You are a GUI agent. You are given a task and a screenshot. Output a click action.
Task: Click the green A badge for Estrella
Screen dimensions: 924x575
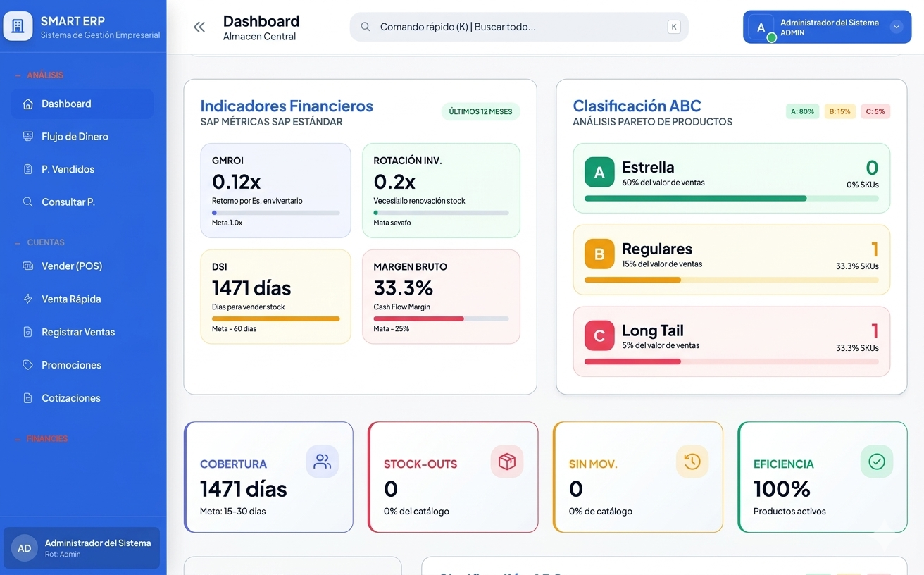599,173
